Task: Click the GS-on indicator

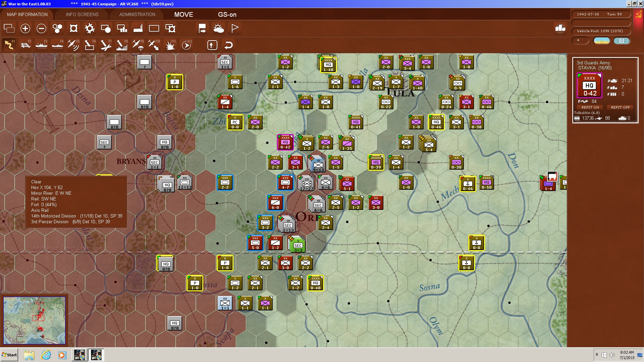Action: (227, 14)
